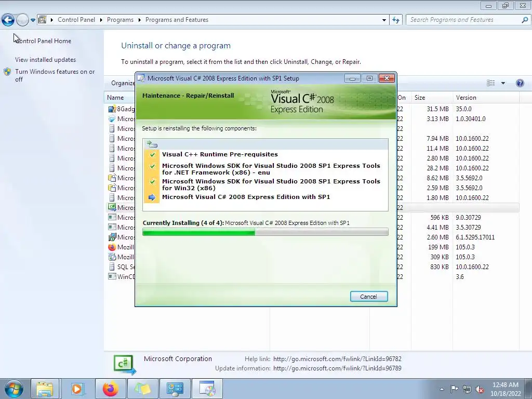Viewport: 532px width, 399px height.
Task: Select the WinCDEmu entry icon
Action: 112,276
